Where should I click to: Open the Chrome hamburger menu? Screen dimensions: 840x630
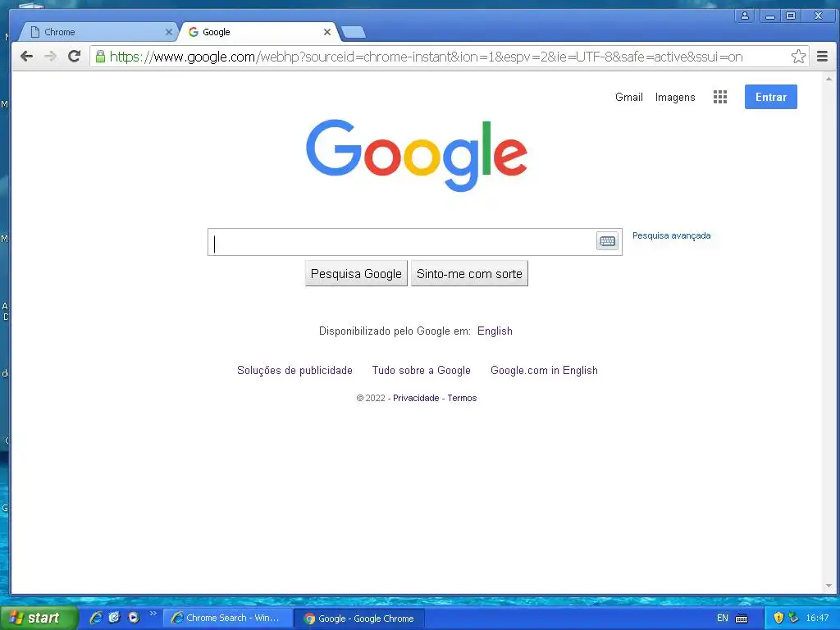coord(822,56)
